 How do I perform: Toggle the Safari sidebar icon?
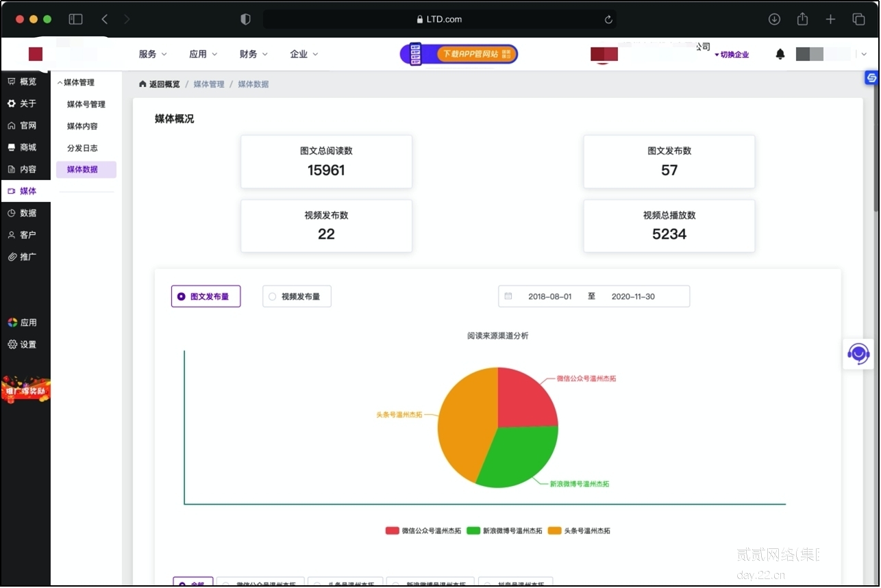[x=75, y=19]
